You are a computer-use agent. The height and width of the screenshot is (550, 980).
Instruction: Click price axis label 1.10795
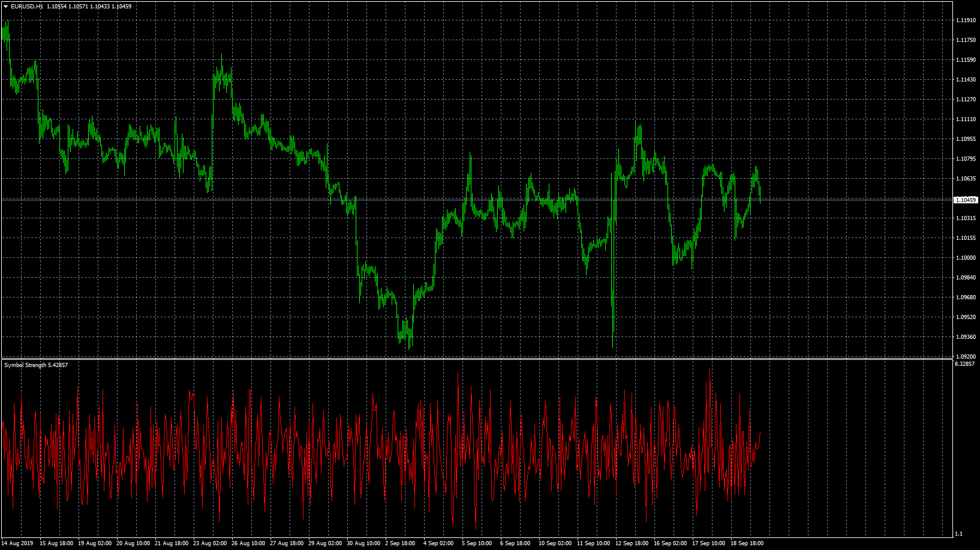tap(966, 159)
